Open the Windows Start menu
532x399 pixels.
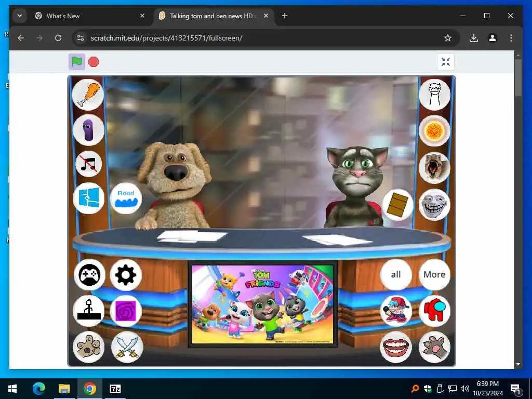[x=12, y=389]
